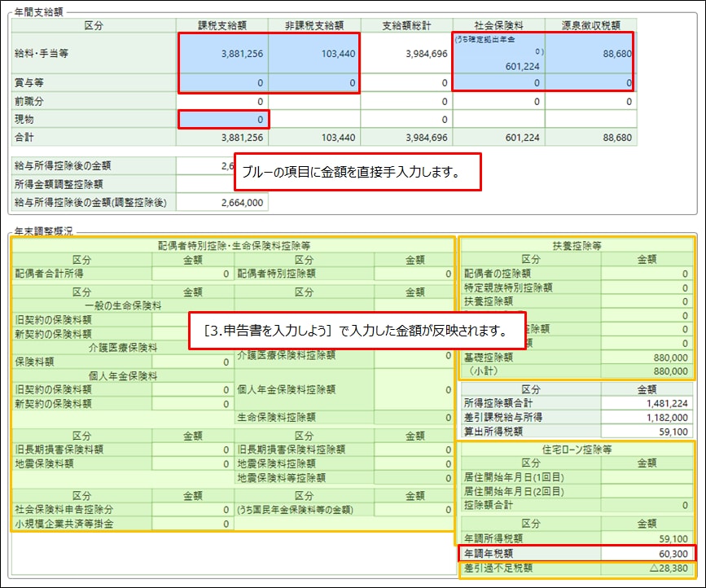Screen dimensions: 706x588
Task: Select the 合計 支給額総計 value cell
Action: click(x=406, y=138)
